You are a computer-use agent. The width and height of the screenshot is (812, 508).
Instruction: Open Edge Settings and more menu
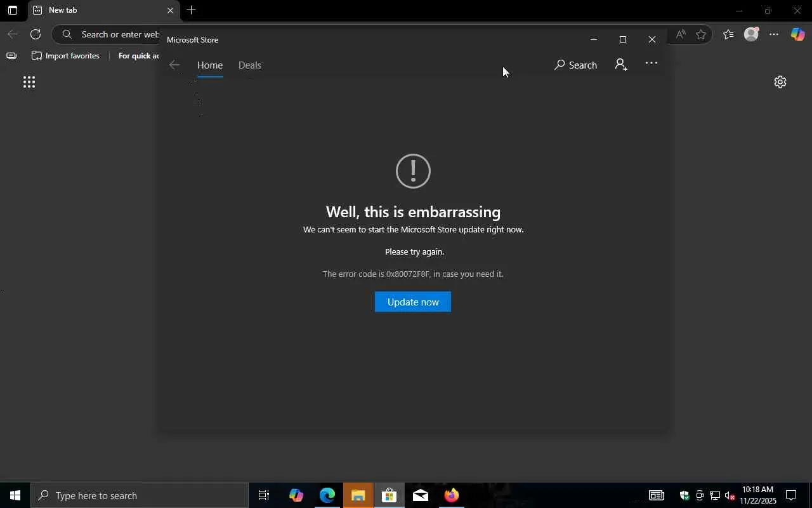click(774, 34)
